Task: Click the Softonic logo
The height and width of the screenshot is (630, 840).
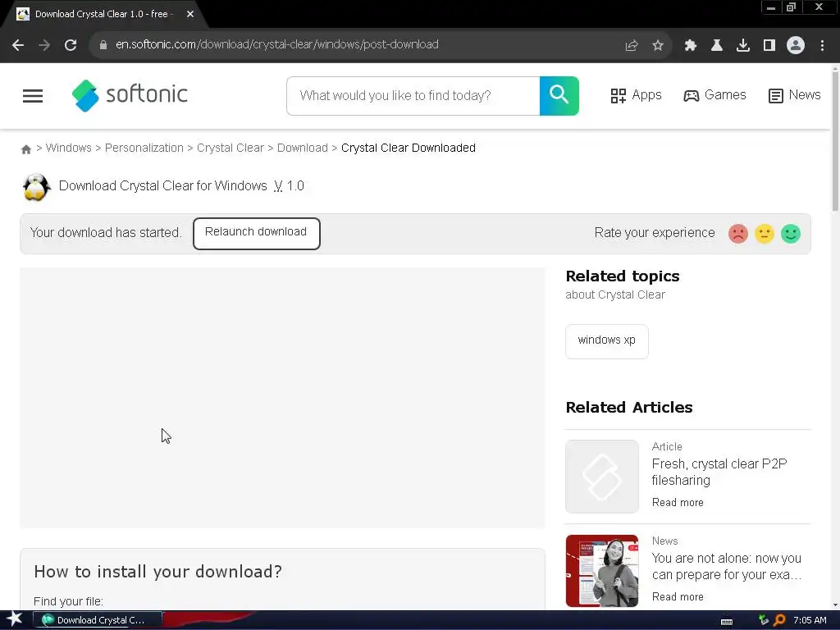Action: pyautogui.click(x=130, y=95)
